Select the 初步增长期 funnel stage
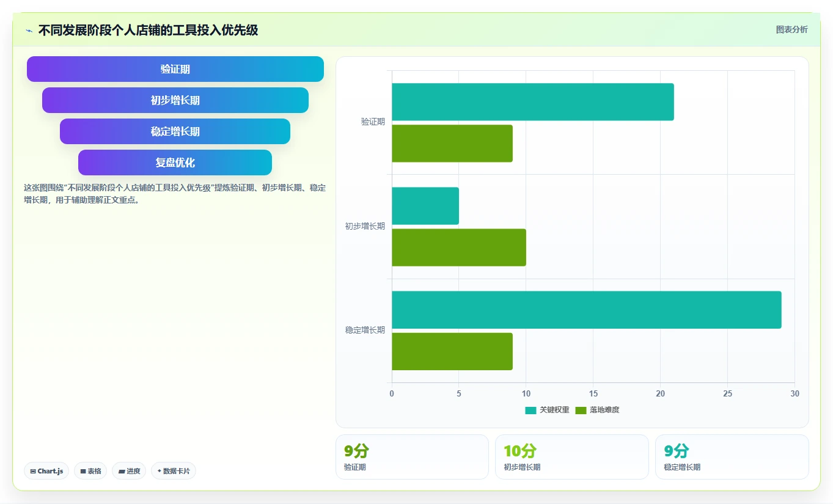The height and width of the screenshot is (504, 833). (x=175, y=100)
